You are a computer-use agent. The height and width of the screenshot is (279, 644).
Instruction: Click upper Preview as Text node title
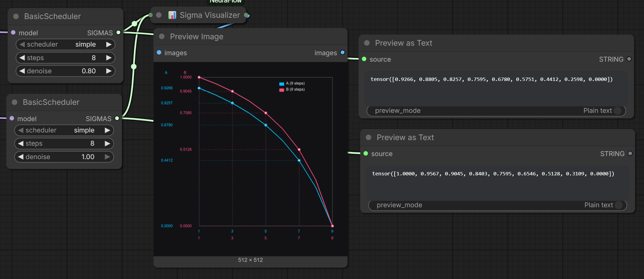click(404, 43)
